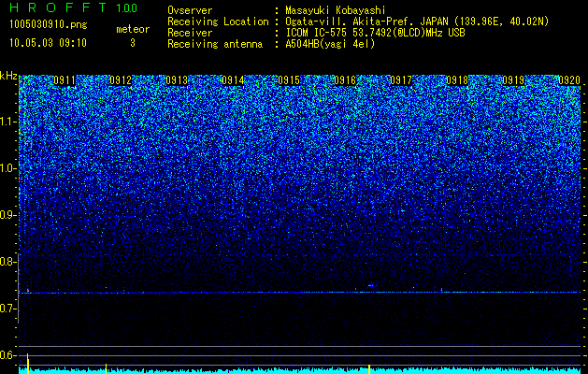Click the A504HB(yagi 4el) antenna text
Screen dimensions: 588x374
click(330, 44)
